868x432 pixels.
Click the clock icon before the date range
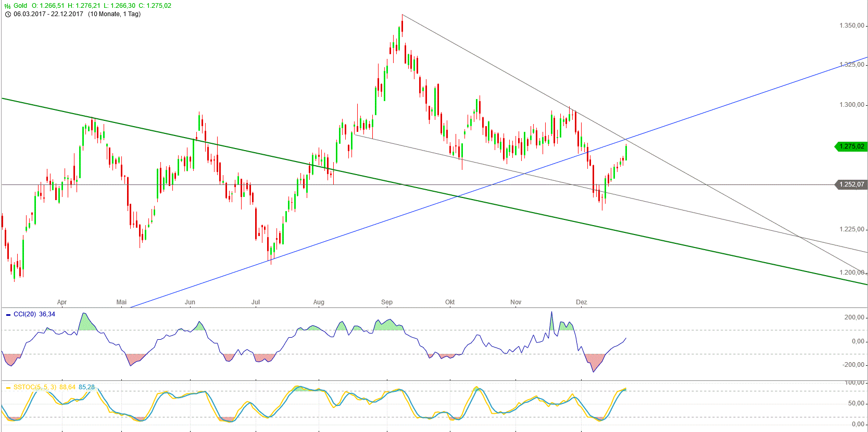(7, 14)
